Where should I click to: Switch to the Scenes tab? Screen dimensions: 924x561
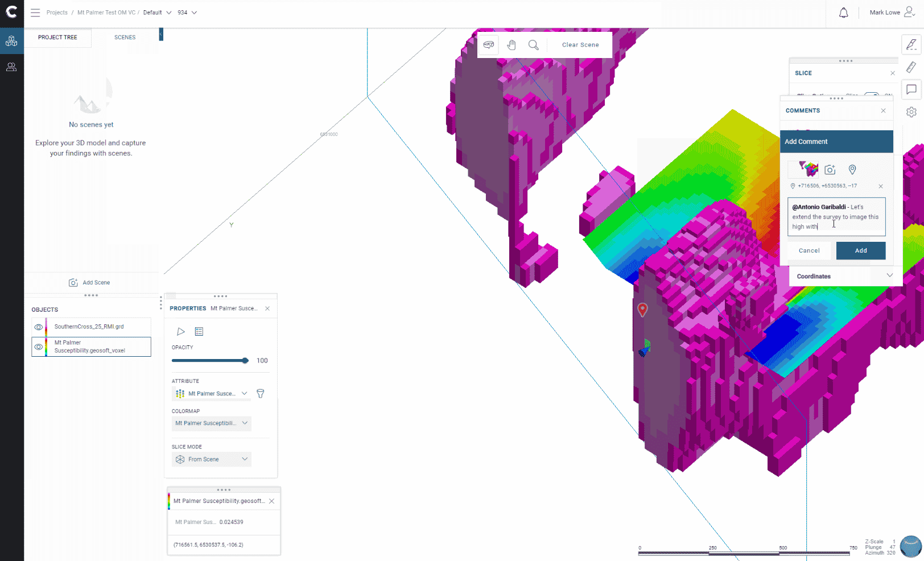click(125, 38)
